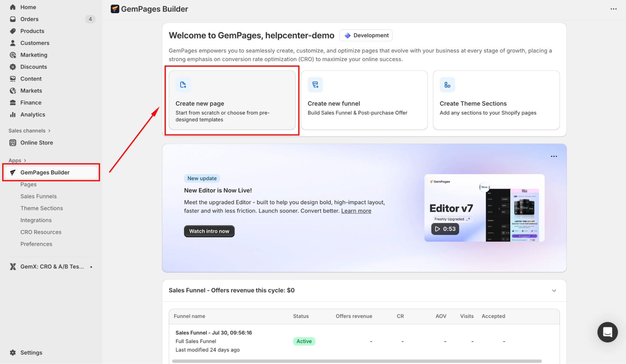Click the Create new page document icon
This screenshot has height=364, width=626.
coord(183,85)
